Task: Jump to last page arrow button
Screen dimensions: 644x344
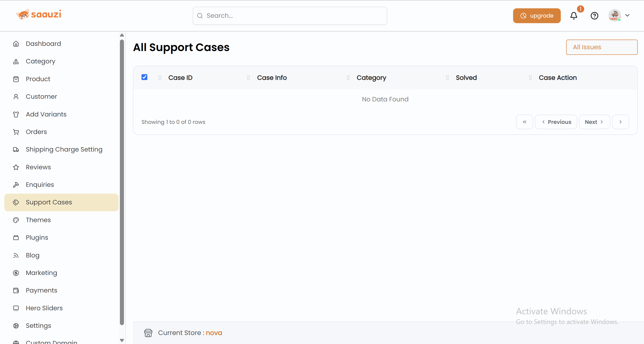Action: tap(620, 122)
